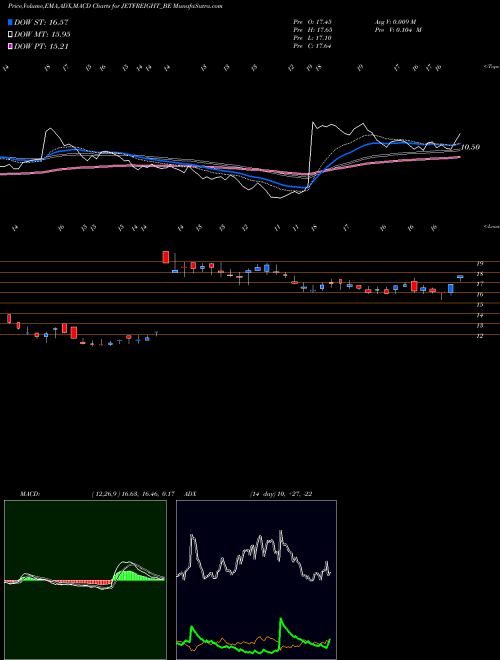Click the 16 price axis label
The width and height of the screenshot is (500, 660).
[479, 295]
